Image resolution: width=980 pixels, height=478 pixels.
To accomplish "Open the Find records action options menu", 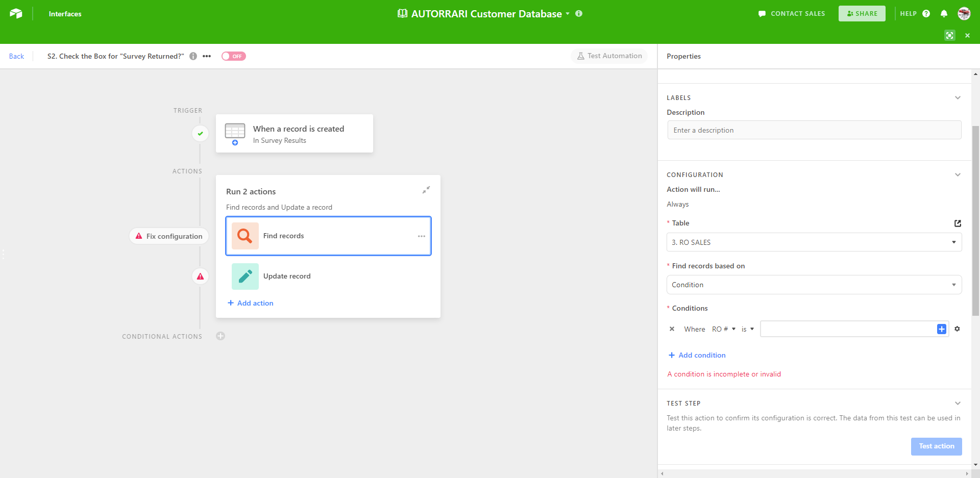I will pyautogui.click(x=422, y=236).
